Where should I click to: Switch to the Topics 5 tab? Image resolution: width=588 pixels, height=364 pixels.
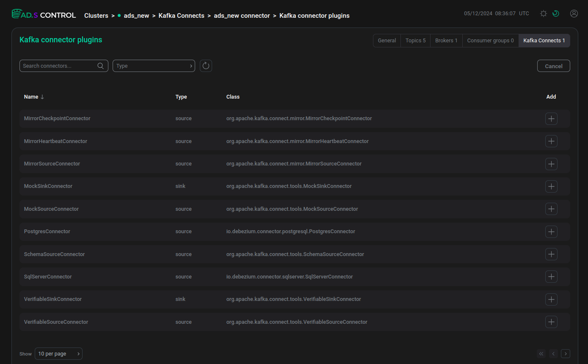[415, 41]
